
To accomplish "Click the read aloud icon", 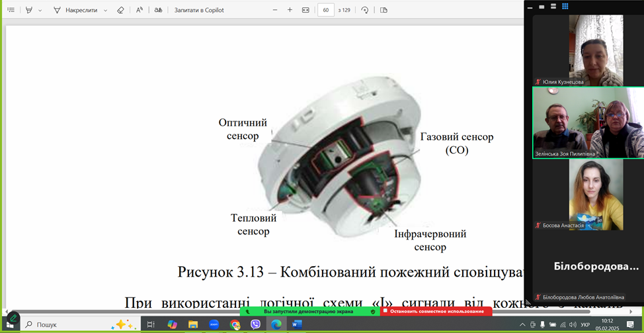I will (x=140, y=10).
